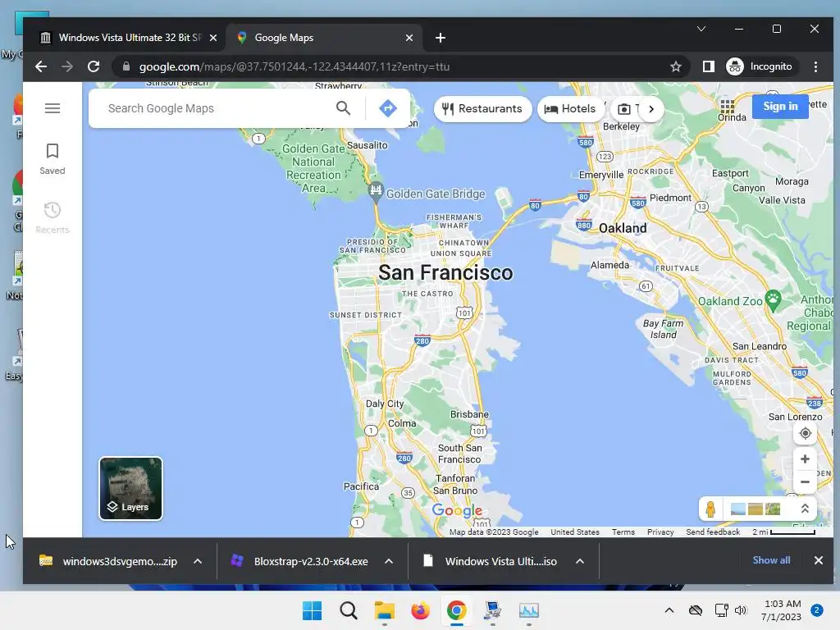Open the Saved places panel
This screenshot has width=840, height=630.
coord(52,159)
